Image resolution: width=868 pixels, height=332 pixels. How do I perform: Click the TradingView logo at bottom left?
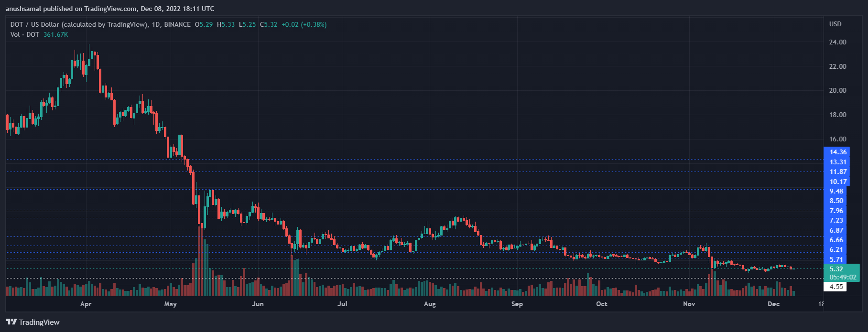pyautogui.click(x=33, y=322)
